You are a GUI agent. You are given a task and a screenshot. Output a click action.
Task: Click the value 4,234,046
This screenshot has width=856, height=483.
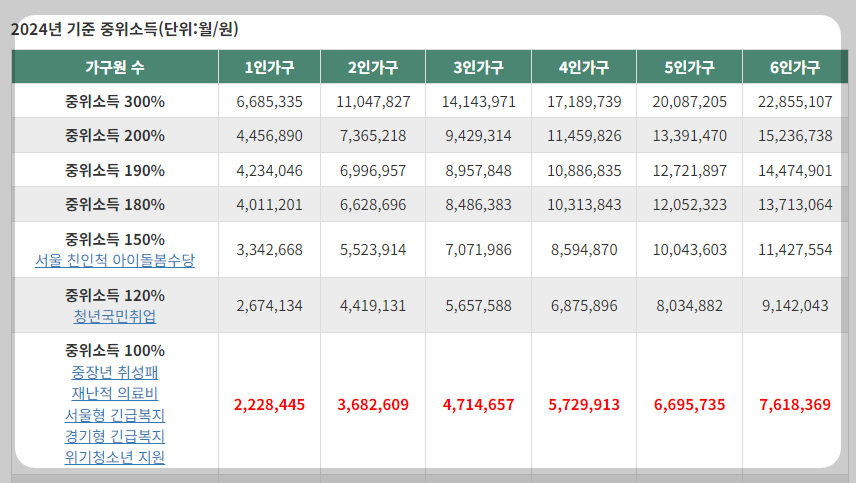click(269, 170)
